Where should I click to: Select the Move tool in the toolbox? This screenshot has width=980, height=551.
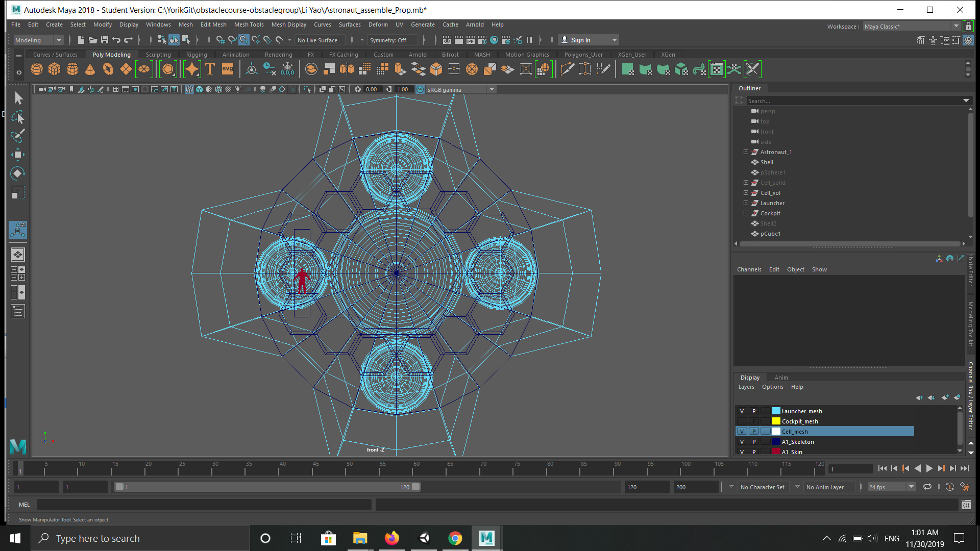(17, 155)
